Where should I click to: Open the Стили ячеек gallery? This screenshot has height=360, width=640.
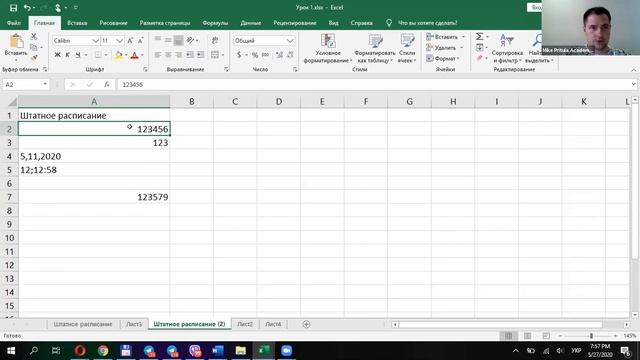(x=407, y=48)
